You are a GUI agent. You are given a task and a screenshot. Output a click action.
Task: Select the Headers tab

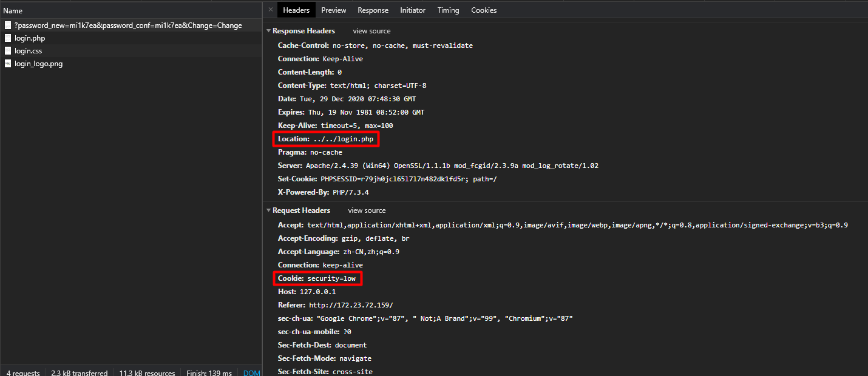tap(296, 10)
